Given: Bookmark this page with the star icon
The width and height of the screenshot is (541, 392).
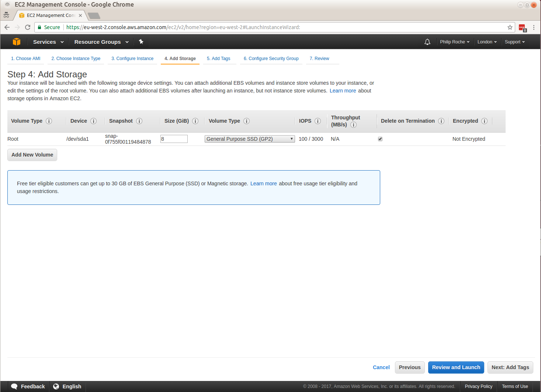Looking at the screenshot, I should pyautogui.click(x=510, y=27).
